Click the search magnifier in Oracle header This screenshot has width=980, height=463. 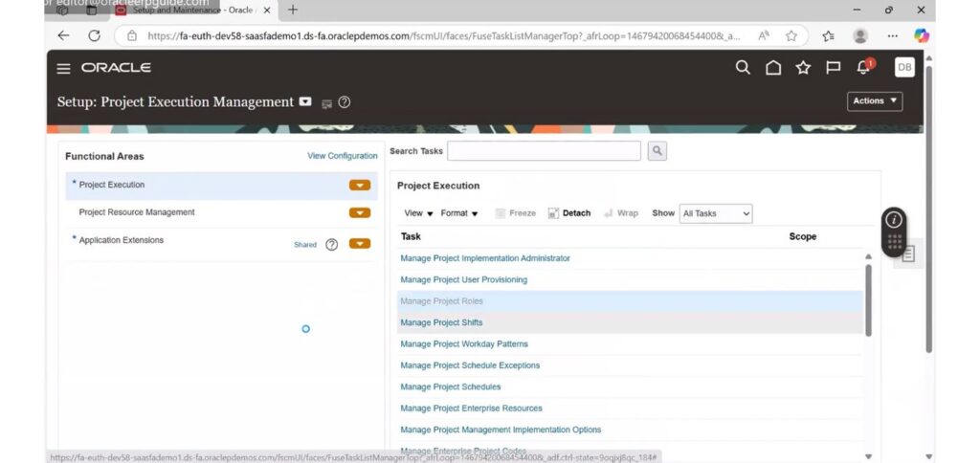[743, 68]
